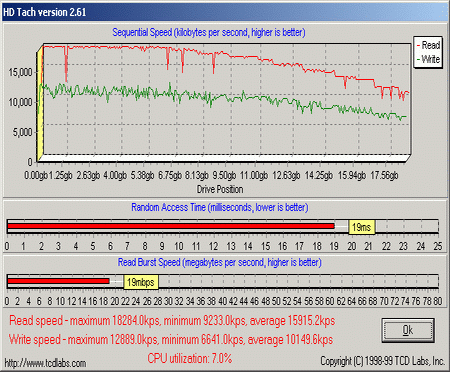Click the 25 mark on the access time scale
Viewport: 450px width, 372px height.
pyautogui.click(x=438, y=246)
